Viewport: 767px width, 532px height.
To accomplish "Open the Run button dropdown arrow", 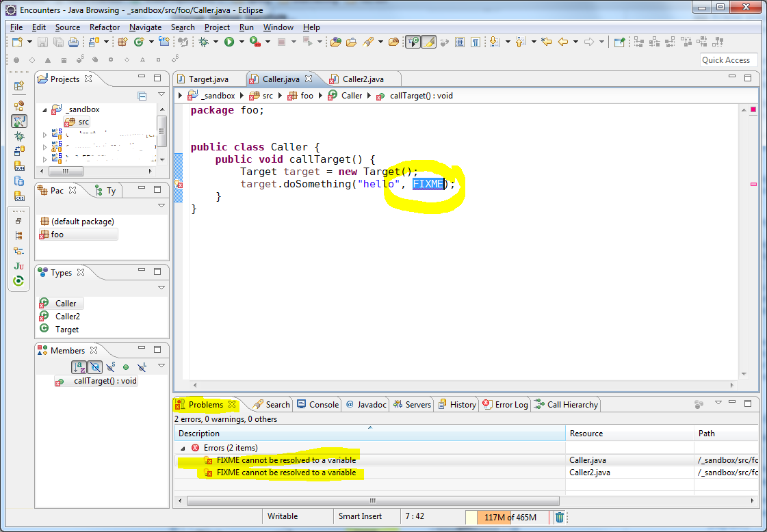I will pyautogui.click(x=241, y=42).
